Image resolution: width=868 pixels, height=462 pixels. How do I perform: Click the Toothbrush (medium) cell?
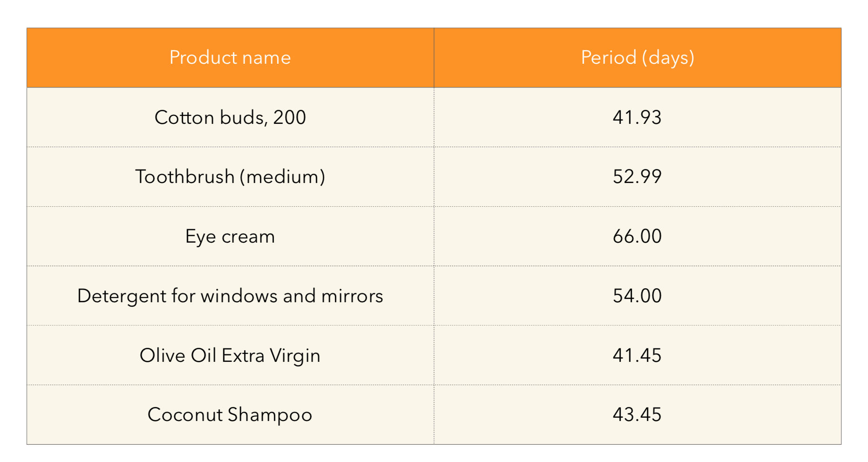pyautogui.click(x=230, y=177)
